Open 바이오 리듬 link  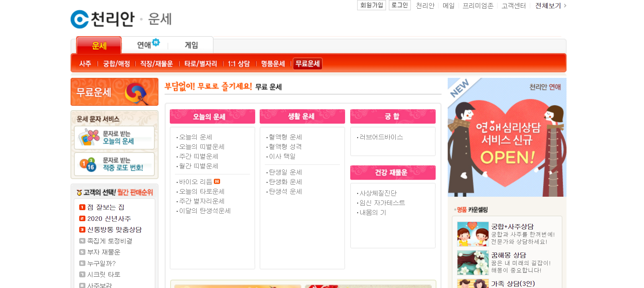195,182
